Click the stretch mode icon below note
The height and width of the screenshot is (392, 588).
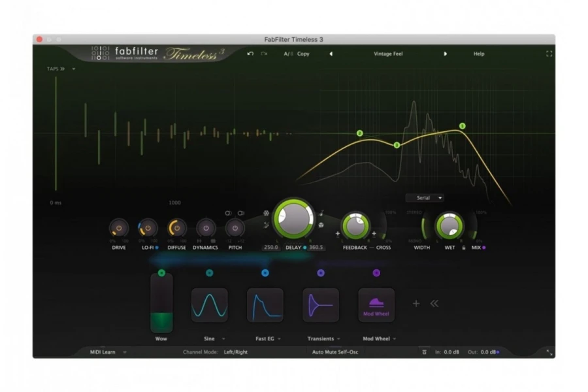click(321, 225)
